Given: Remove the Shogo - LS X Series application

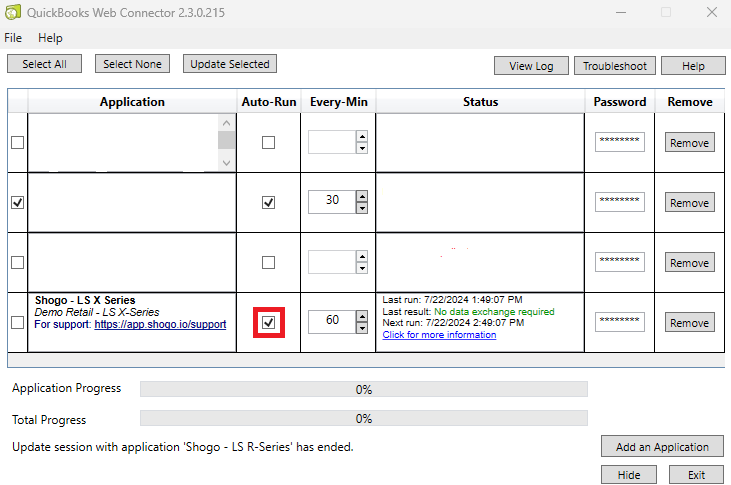Looking at the screenshot, I should click(x=690, y=323).
